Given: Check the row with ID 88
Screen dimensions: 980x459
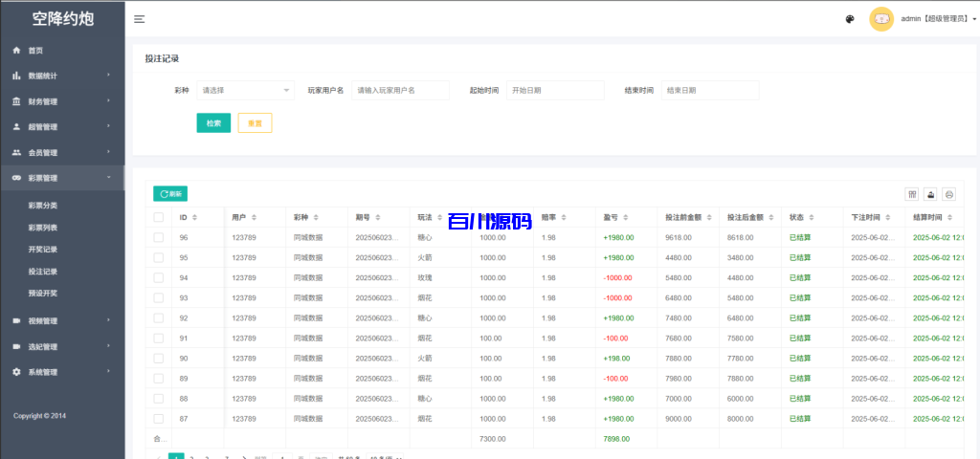Looking at the screenshot, I should pyautogui.click(x=159, y=399).
